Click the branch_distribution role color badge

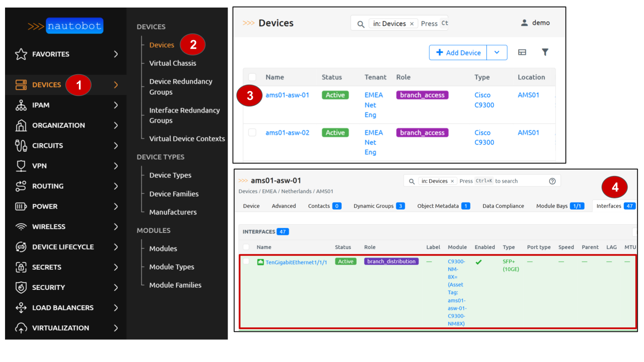click(x=391, y=261)
